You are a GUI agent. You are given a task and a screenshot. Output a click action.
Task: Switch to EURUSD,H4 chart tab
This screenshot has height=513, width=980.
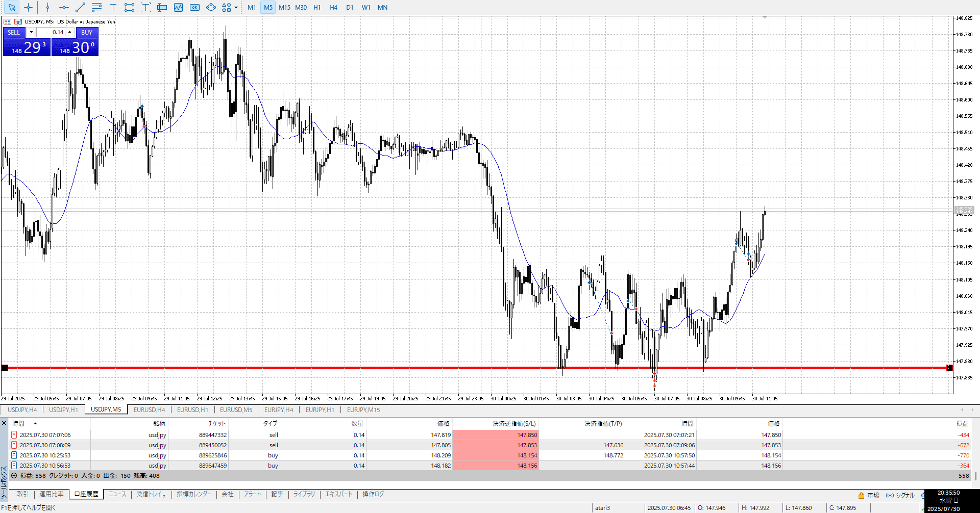(149, 410)
